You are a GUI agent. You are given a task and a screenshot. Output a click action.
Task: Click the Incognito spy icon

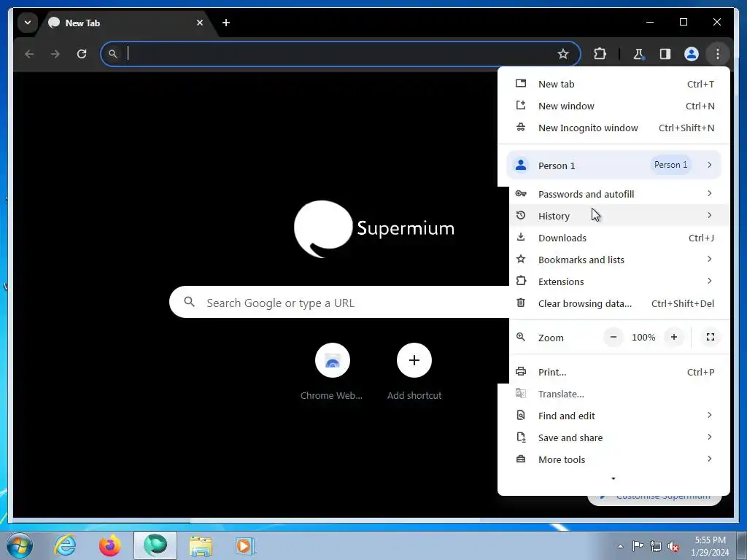pyautogui.click(x=521, y=127)
